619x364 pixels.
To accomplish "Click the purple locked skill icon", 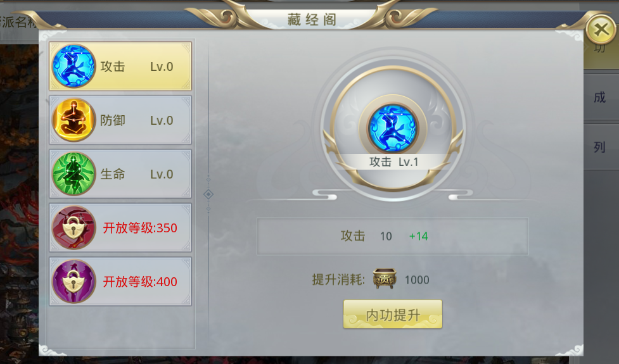I will (74, 281).
